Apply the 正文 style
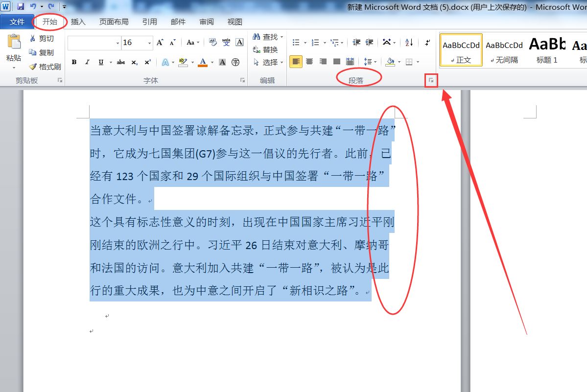 (461, 50)
